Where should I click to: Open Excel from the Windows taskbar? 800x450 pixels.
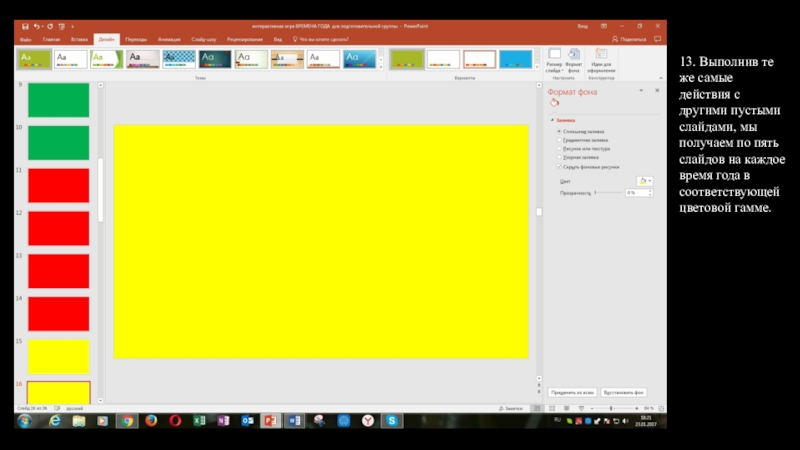[198, 422]
